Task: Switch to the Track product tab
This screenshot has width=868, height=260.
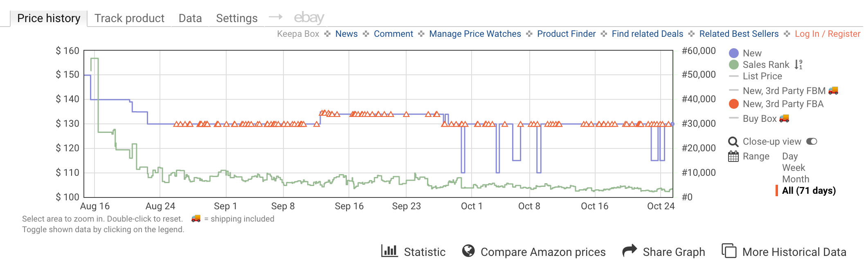Action: [x=129, y=18]
